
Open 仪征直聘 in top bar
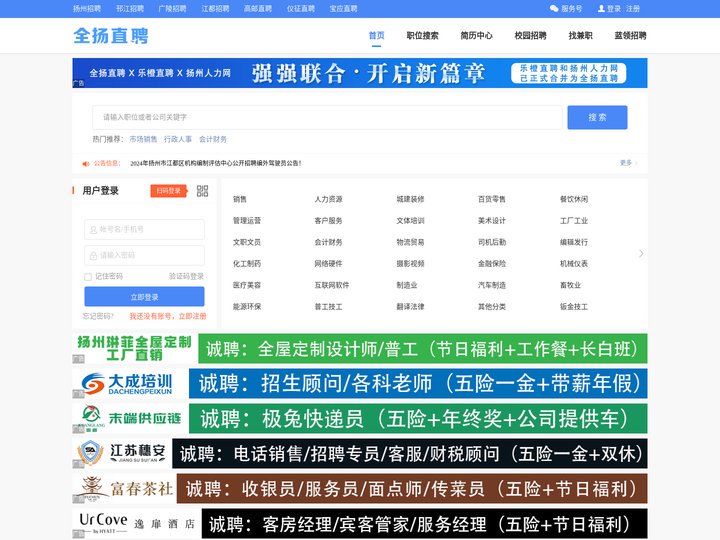click(x=301, y=9)
